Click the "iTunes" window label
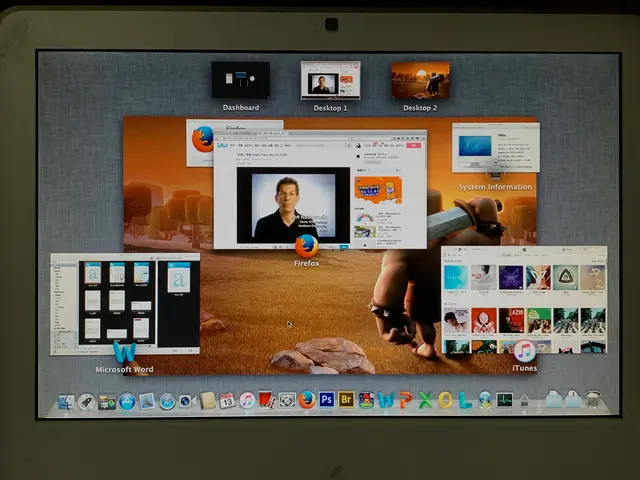 [x=524, y=368]
